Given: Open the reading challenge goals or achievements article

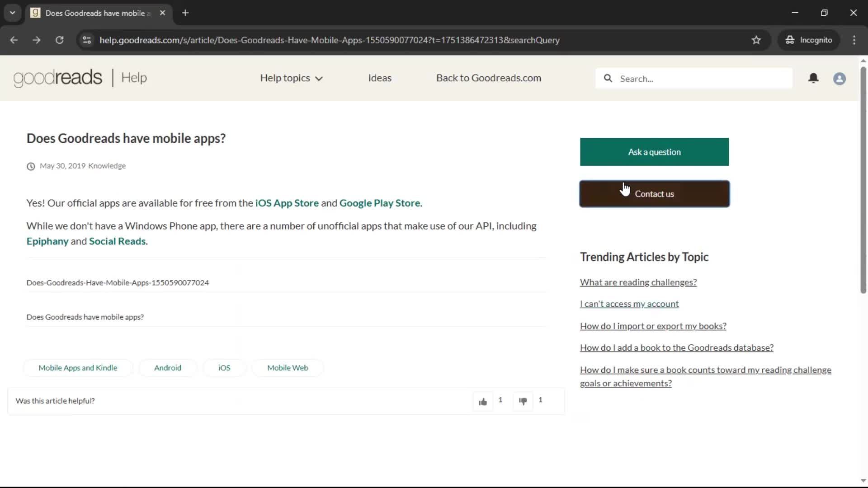Looking at the screenshot, I should tap(705, 376).
